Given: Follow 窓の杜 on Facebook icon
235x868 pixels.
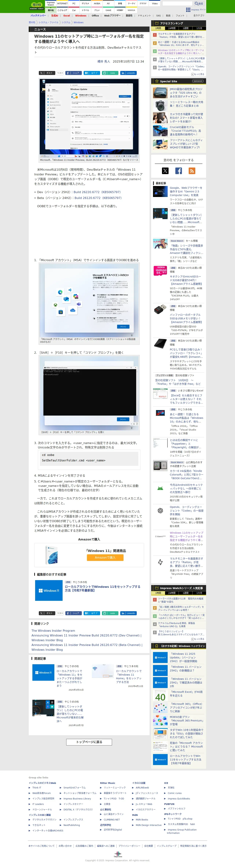Looking at the screenshot, I should (x=178, y=171).
